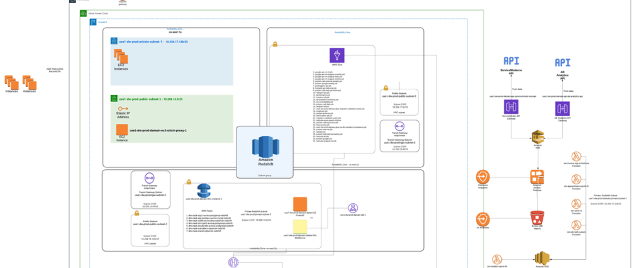Image resolution: width=644 pixels, height=268 pixels.
Task: Select the Amazon Kinesis Firehose icon
Action: (x=537, y=177)
